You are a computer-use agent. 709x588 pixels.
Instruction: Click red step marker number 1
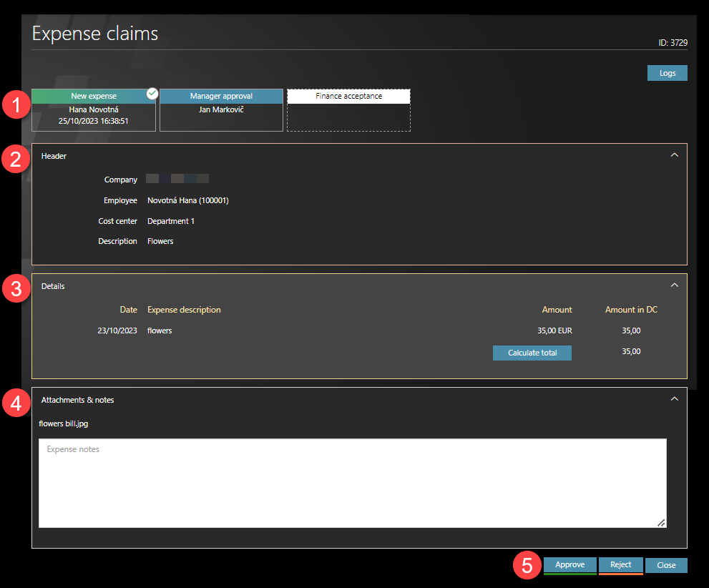coord(15,105)
